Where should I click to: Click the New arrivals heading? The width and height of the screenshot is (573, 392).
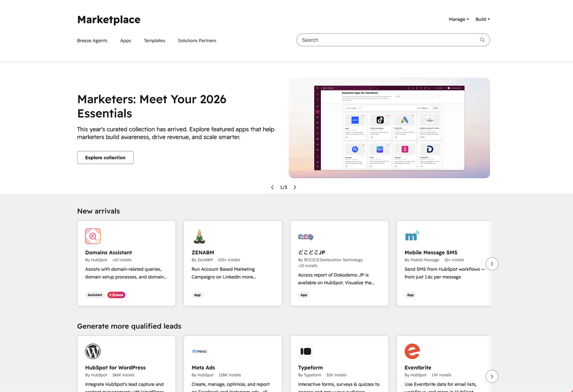coord(98,211)
